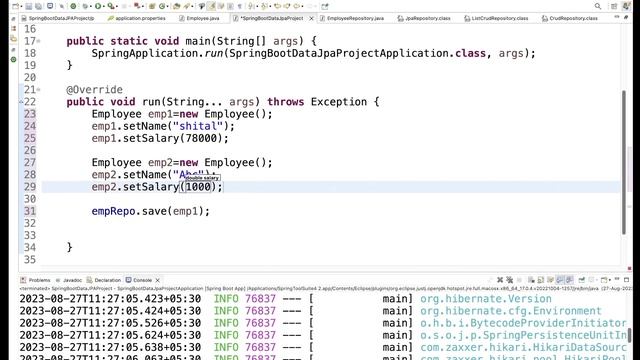The image size is (640, 360).
Task: Click the Previous Annotation icon
Action: 264,7
